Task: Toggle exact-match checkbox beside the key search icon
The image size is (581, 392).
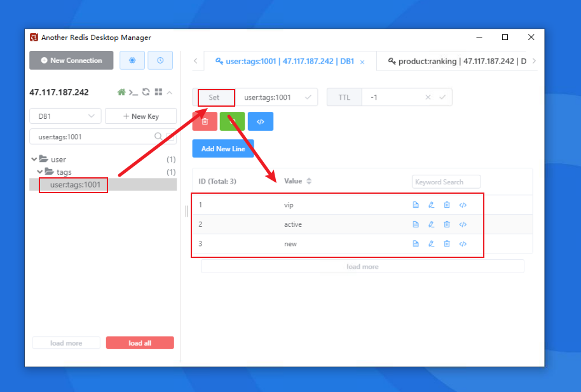Action: [x=170, y=137]
